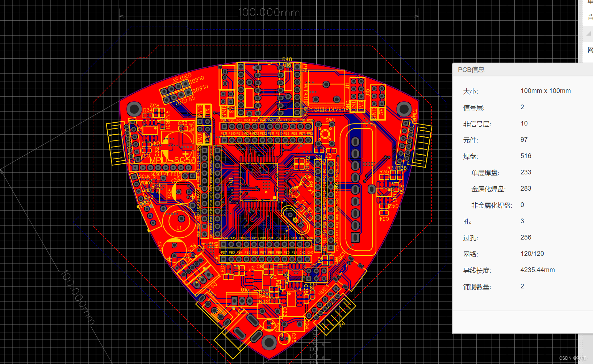Select the 过孔 count value 256
Viewport: 593px width, 364px height.
pos(526,237)
